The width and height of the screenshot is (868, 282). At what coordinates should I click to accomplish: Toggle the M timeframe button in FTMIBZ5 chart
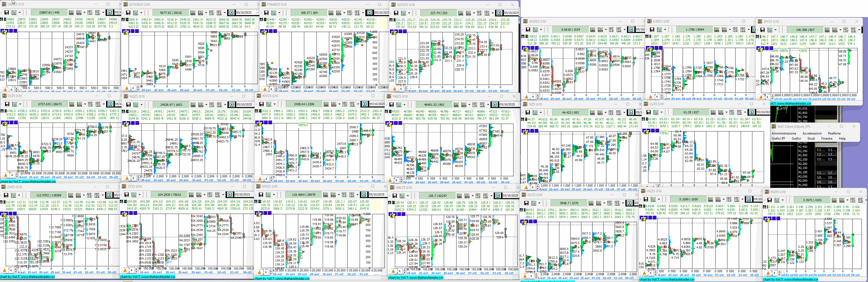click(x=275, y=31)
